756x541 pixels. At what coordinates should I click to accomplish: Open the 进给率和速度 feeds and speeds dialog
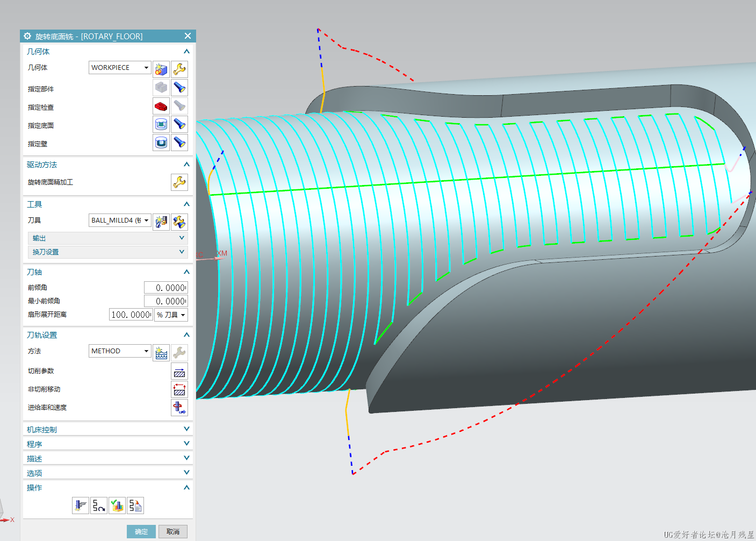click(179, 408)
